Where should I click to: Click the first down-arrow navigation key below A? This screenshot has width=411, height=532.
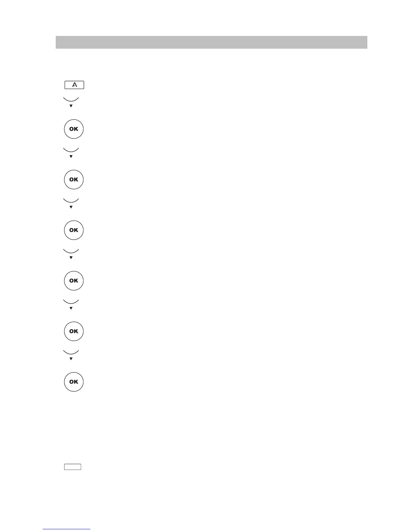tap(71, 102)
